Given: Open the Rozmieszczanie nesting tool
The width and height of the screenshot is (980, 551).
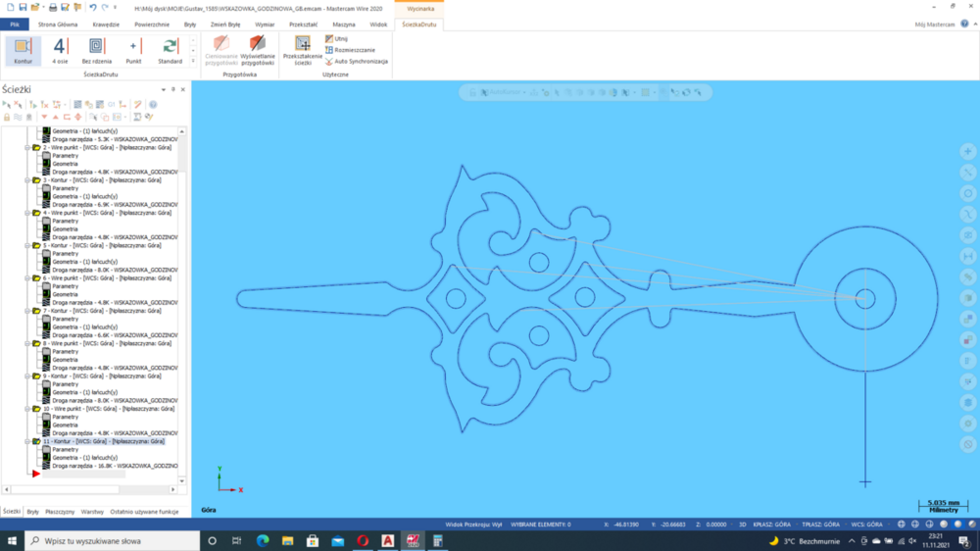Looking at the screenshot, I should 350,50.
